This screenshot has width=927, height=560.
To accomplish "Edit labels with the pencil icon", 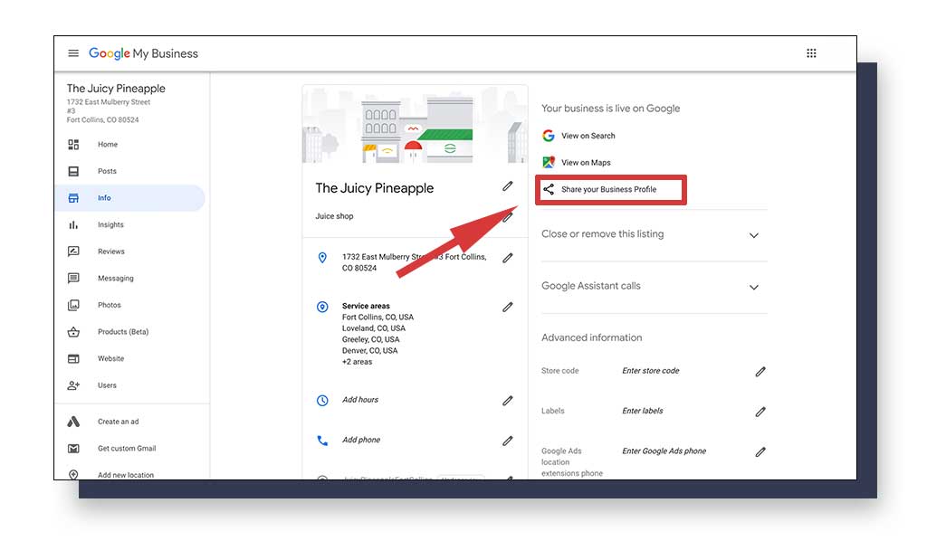I will [x=760, y=412].
